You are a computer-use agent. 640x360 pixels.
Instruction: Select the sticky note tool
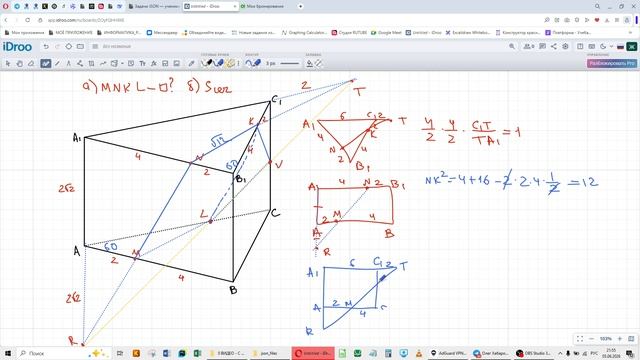tap(131, 64)
